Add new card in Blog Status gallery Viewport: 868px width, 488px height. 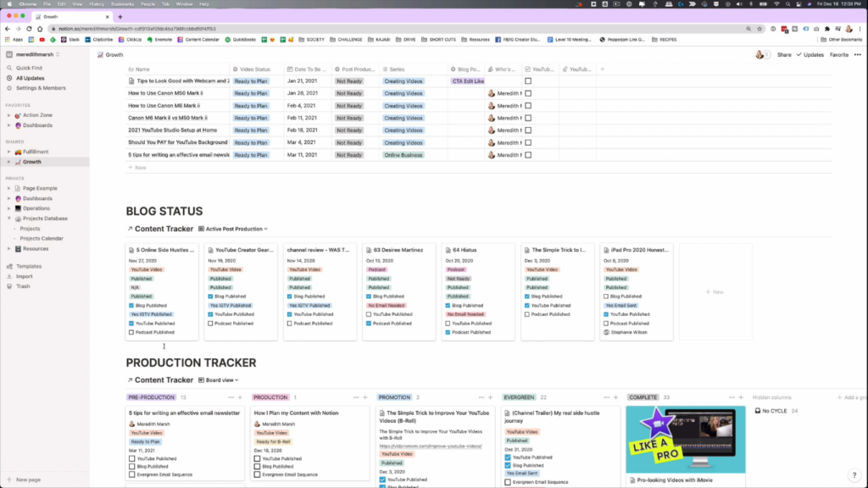pyautogui.click(x=715, y=291)
